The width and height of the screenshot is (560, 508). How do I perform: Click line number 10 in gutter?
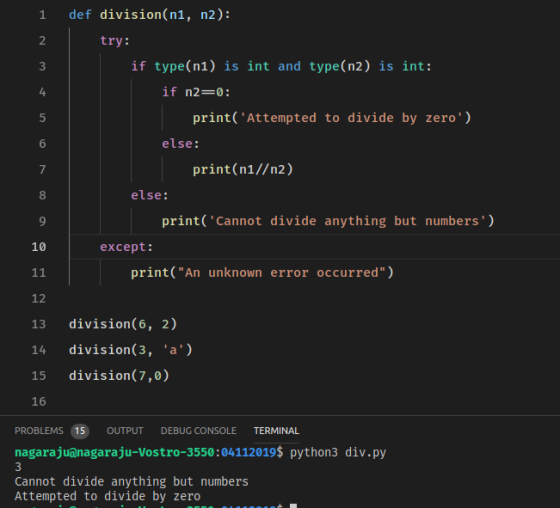[x=39, y=247]
